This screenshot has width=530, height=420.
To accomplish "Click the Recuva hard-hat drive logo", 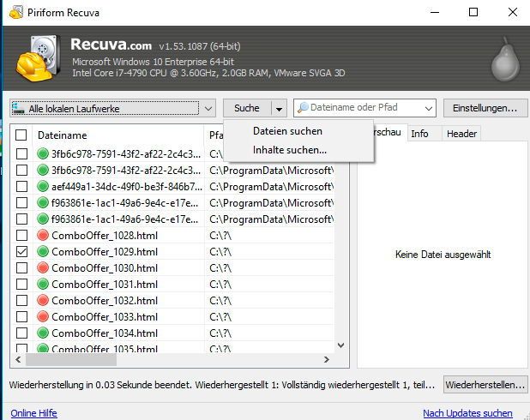I will (39, 58).
